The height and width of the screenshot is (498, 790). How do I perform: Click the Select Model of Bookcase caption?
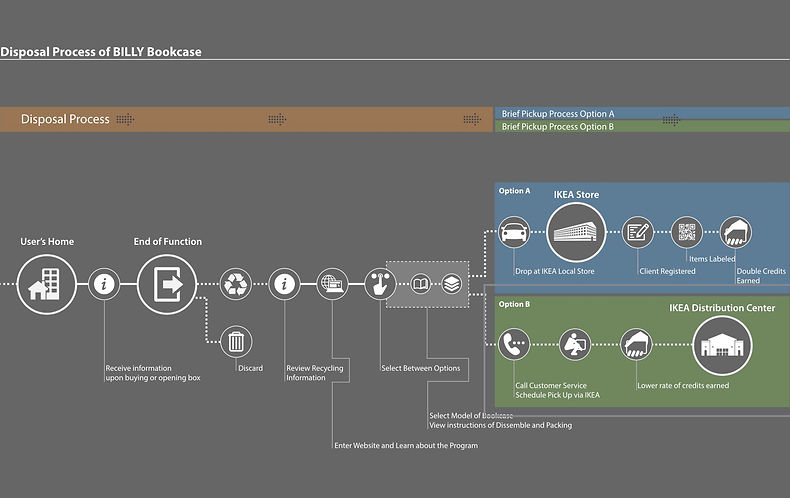(471, 416)
